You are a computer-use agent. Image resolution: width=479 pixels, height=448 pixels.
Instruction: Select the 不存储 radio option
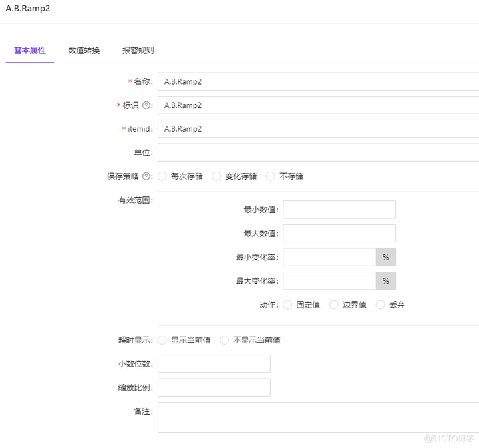tap(271, 176)
